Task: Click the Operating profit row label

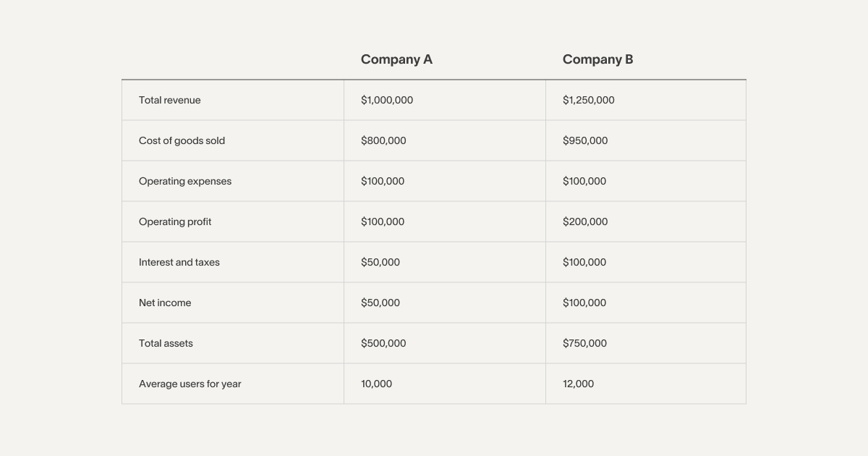Action: (175, 221)
